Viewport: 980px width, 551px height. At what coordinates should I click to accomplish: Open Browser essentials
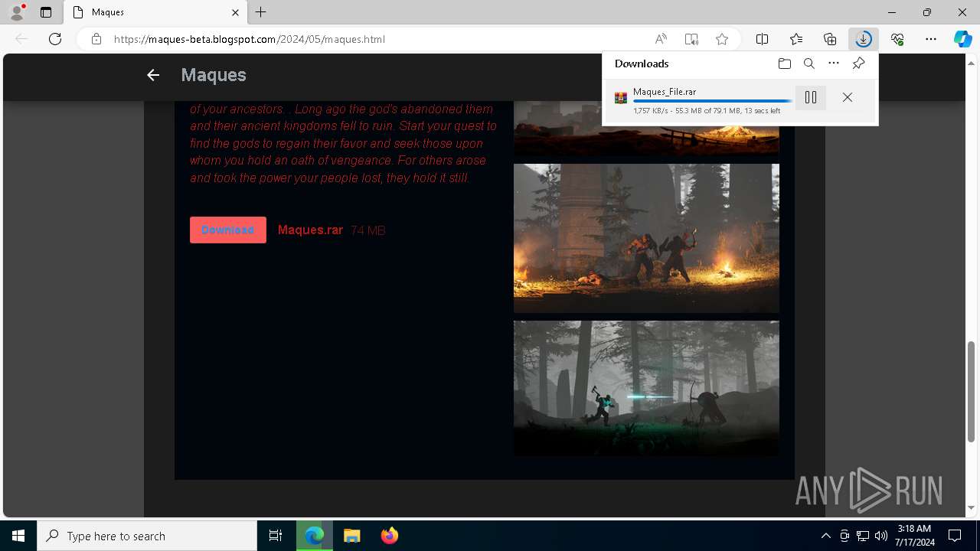(897, 39)
